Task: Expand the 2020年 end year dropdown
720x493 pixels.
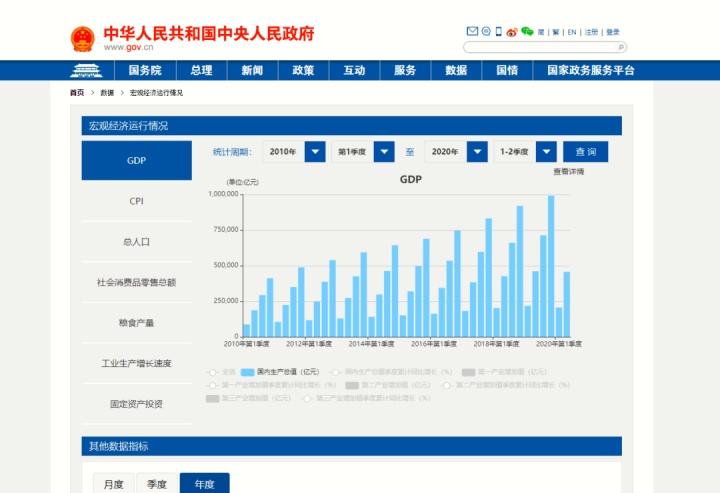Action: (x=476, y=152)
